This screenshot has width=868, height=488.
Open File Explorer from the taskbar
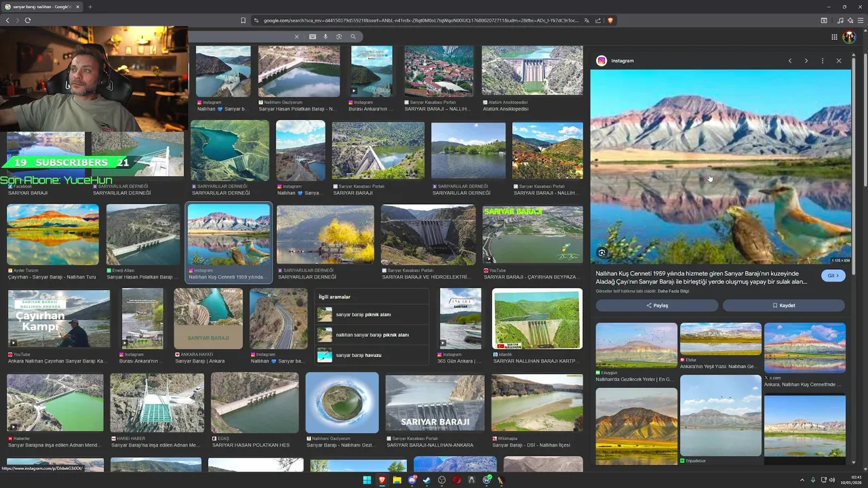(397, 480)
